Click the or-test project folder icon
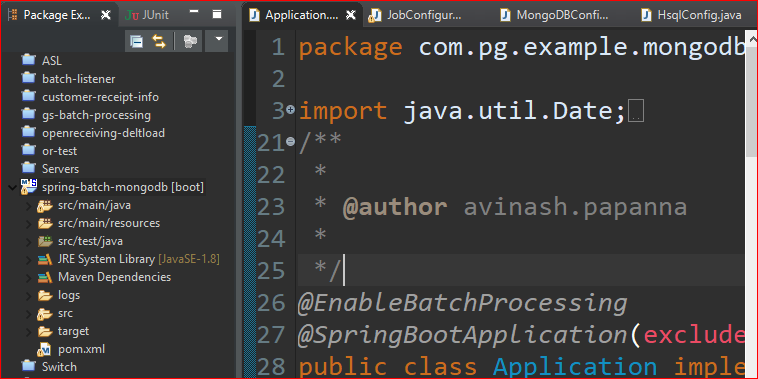Viewport: 758px width, 379px height. tap(29, 150)
